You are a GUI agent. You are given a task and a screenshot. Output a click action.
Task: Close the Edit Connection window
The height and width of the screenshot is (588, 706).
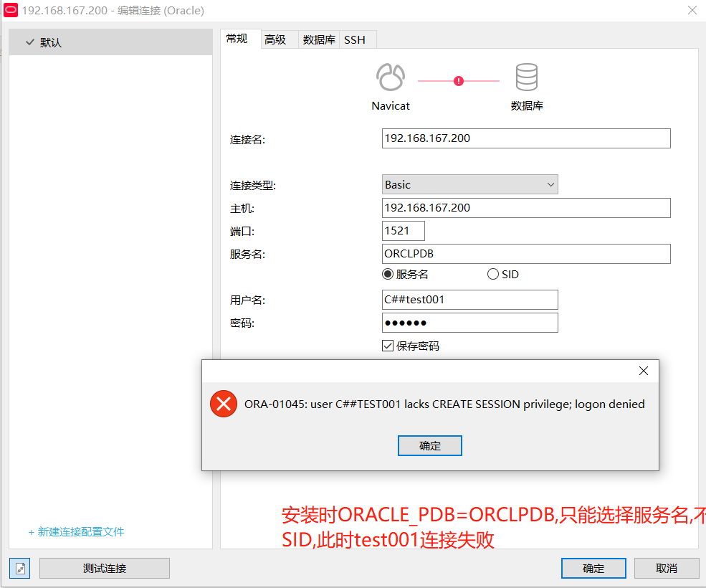(692, 10)
